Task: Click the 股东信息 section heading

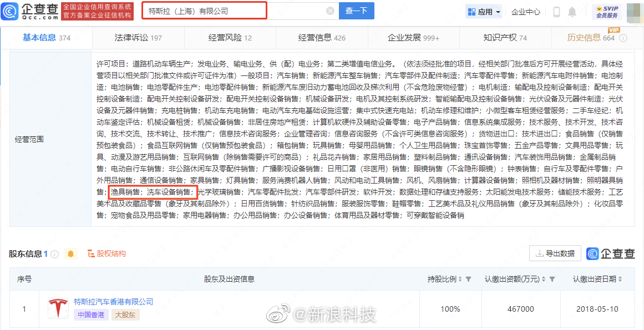Action: (x=28, y=253)
